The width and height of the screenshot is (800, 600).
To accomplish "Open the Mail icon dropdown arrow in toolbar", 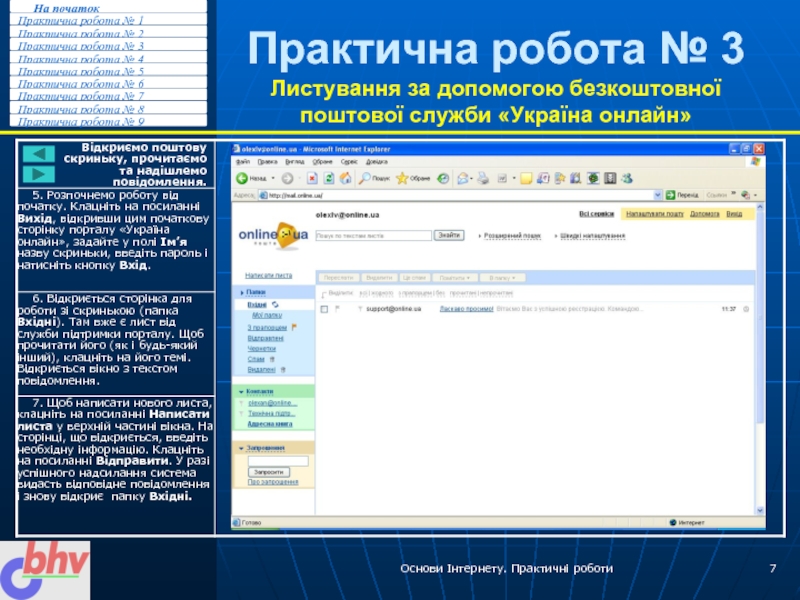I will (x=471, y=178).
